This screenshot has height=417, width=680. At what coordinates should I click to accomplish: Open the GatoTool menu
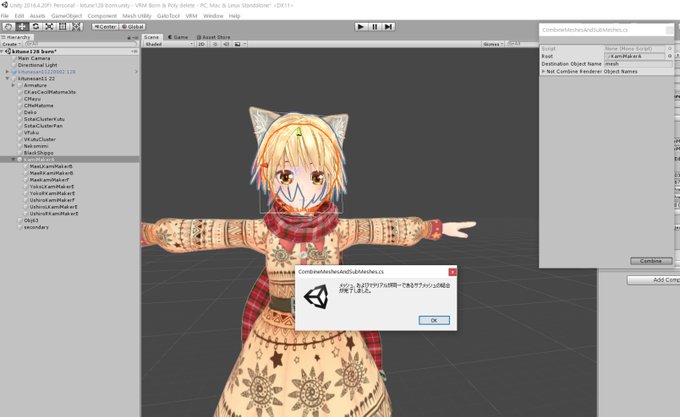[168, 16]
